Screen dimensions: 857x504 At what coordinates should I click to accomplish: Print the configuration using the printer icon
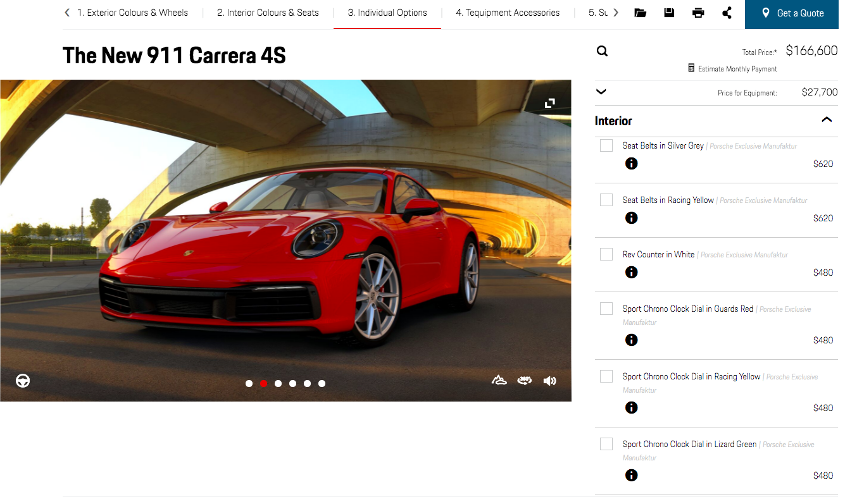click(x=698, y=13)
